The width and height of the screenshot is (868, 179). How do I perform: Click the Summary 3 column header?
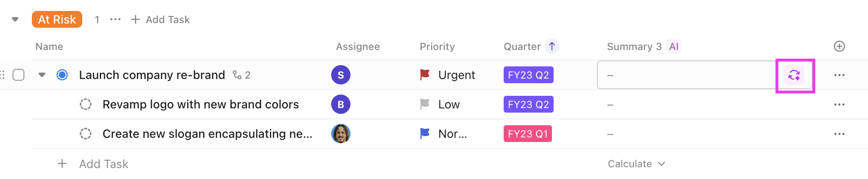coord(634,46)
